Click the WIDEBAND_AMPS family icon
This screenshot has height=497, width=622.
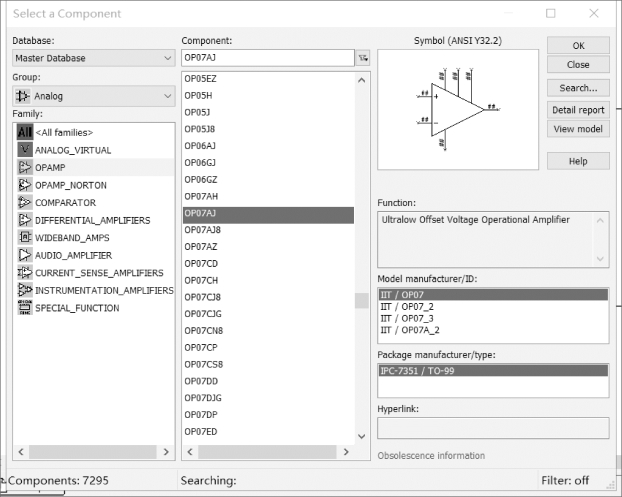(x=25, y=237)
